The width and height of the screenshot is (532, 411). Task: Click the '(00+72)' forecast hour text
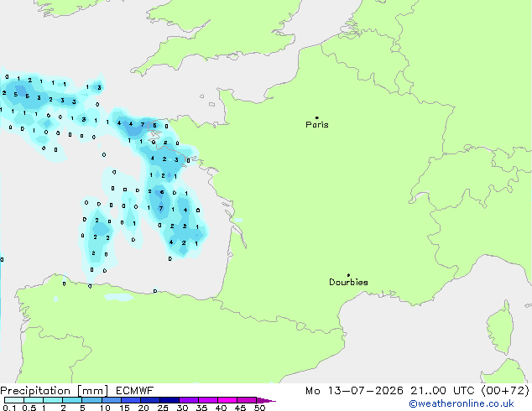[x=505, y=391]
